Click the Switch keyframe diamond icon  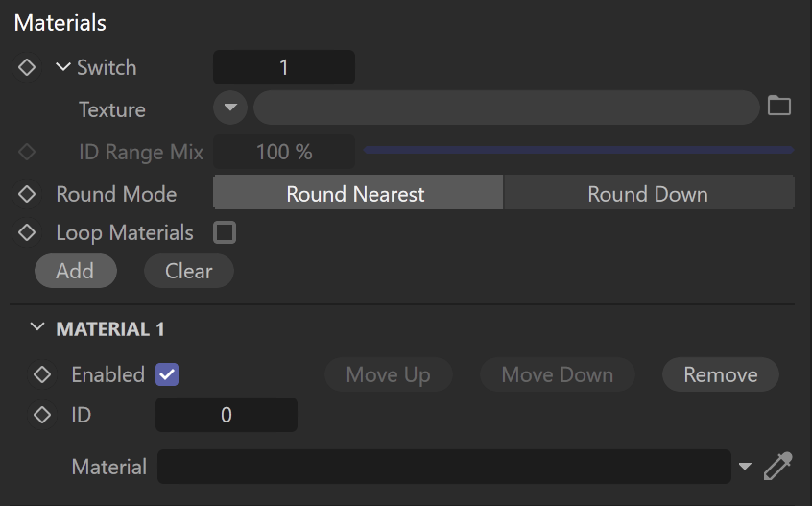point(27,67)
